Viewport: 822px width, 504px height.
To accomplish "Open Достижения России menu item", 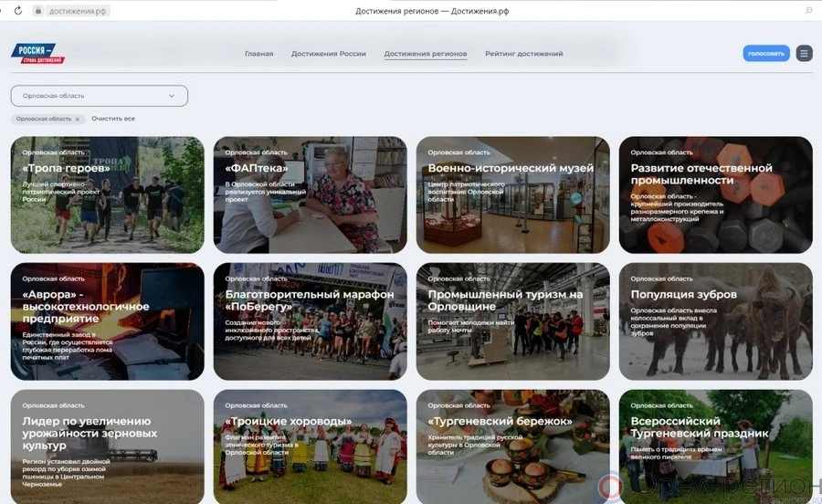I will (x=329, y=54).
